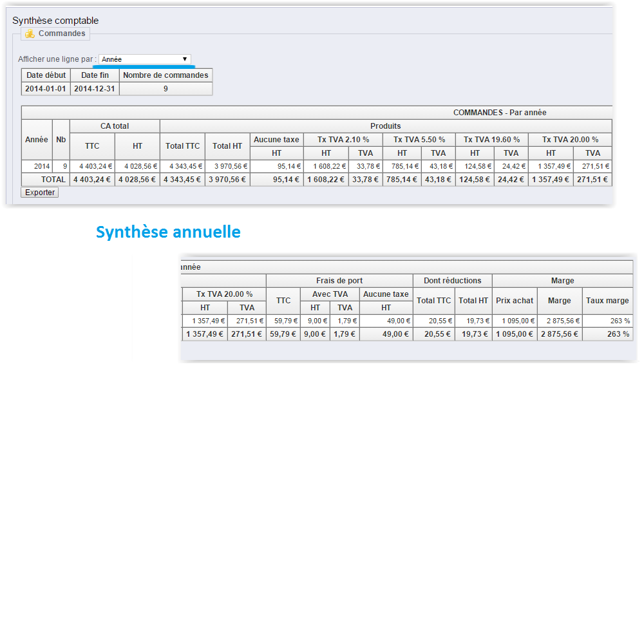
Task: Click the Prix achat column header
Action: [x=515, y=301]
